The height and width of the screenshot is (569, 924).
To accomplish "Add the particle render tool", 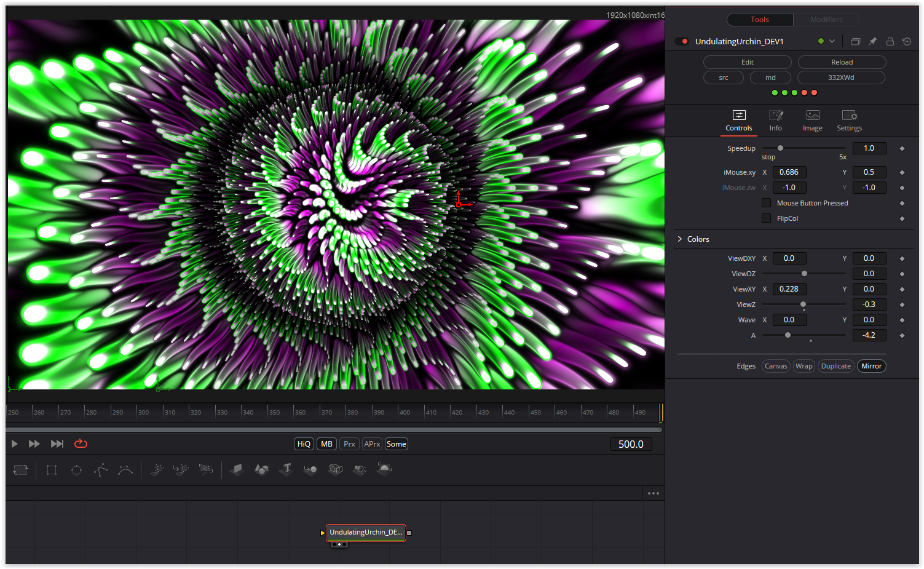I will [206, 470].
